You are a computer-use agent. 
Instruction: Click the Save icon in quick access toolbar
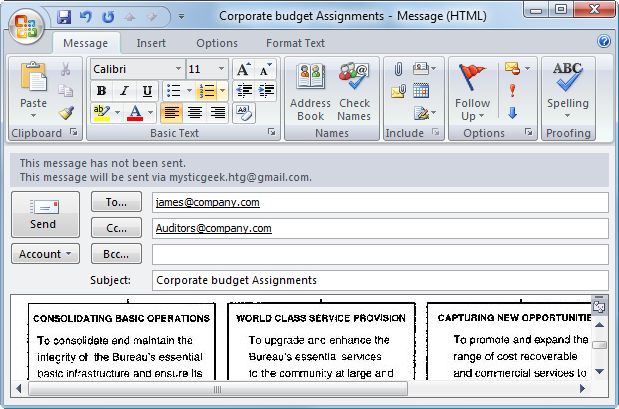[65, 17]
